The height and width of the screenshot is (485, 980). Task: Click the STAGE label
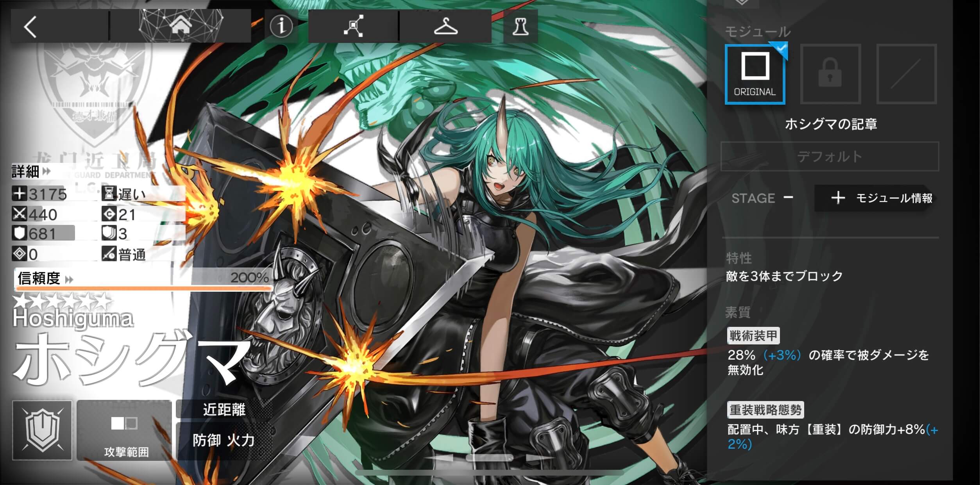point(753,198)
